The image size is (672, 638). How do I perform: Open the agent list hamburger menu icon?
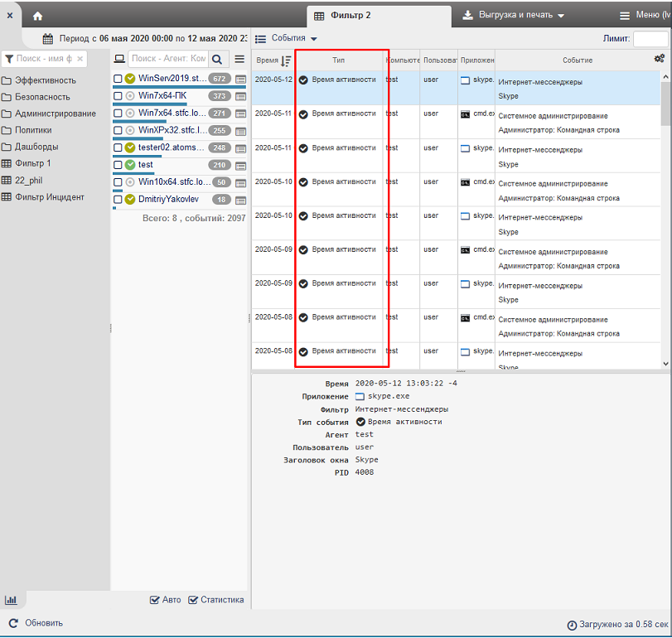tap(239, 59)
